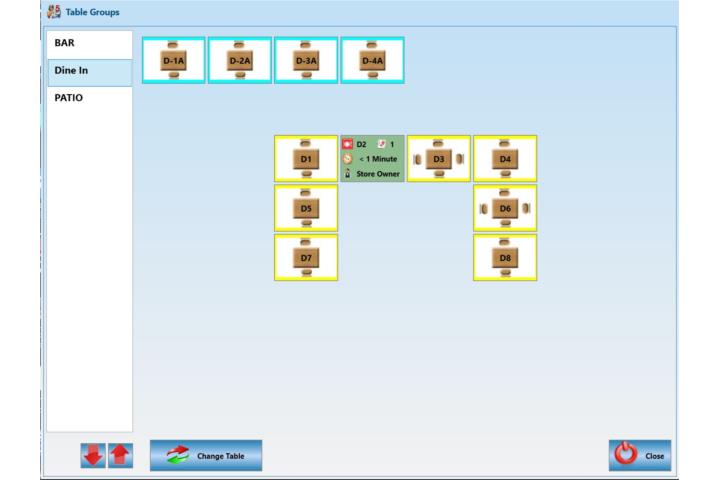The image size is (720, 480).
Task: Click the Change Table button
Action: point(206,455)
